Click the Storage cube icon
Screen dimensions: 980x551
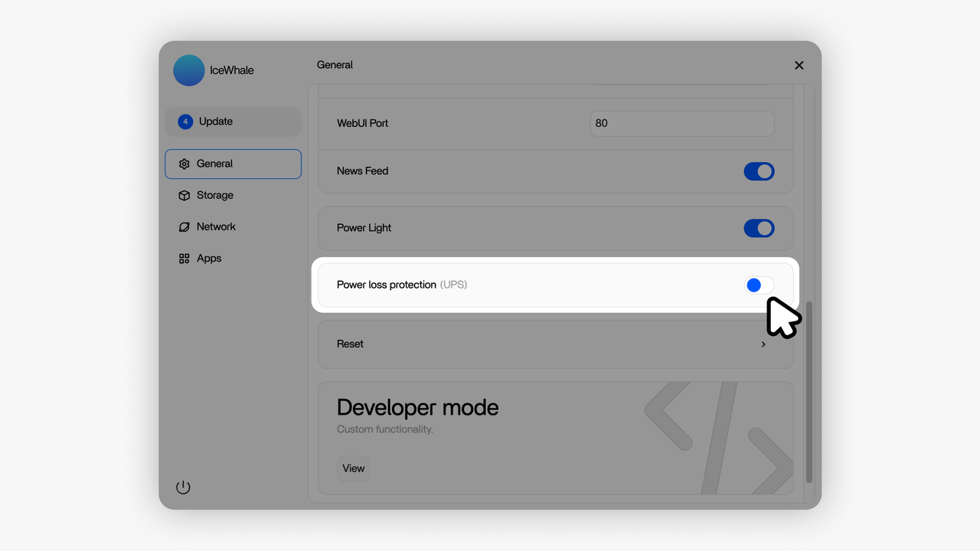point(184,195)
